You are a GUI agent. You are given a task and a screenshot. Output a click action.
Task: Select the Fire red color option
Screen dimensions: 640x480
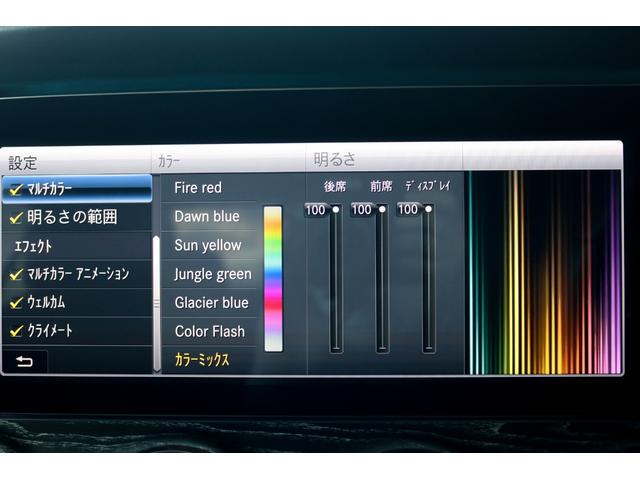[198, 188]
